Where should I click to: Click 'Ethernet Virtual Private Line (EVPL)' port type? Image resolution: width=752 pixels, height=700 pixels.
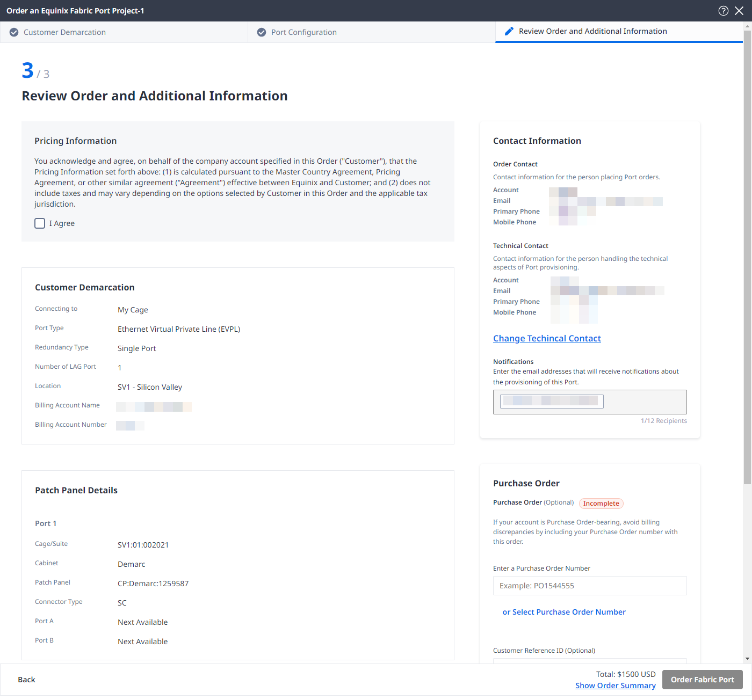point(179,329)
